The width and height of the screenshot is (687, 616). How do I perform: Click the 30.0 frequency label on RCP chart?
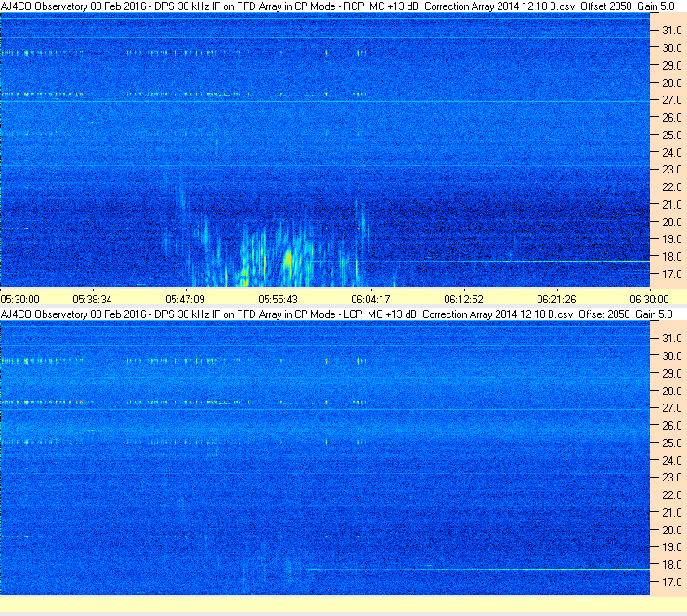[x=672, y=48]
